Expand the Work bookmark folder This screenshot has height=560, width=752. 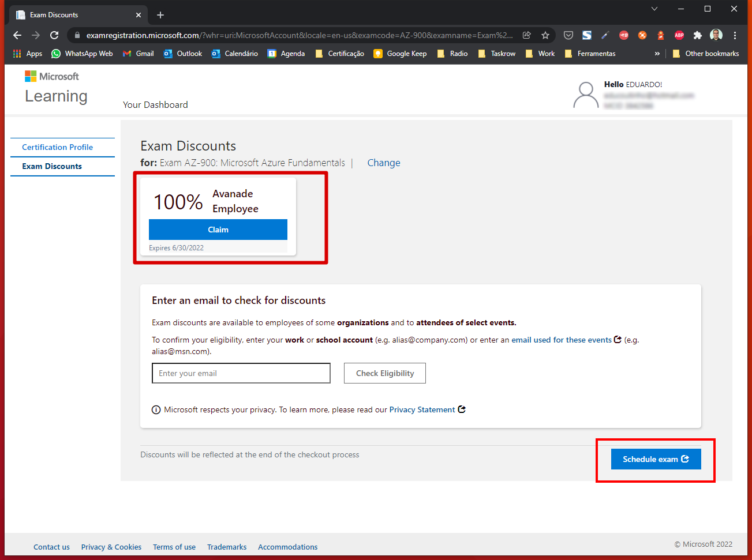coord(540,54)
